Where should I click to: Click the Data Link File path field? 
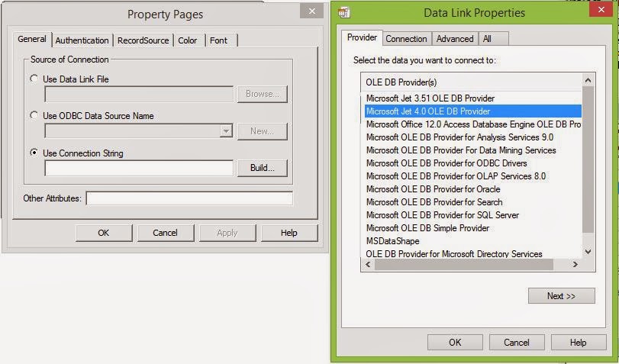tap(139, 95)
